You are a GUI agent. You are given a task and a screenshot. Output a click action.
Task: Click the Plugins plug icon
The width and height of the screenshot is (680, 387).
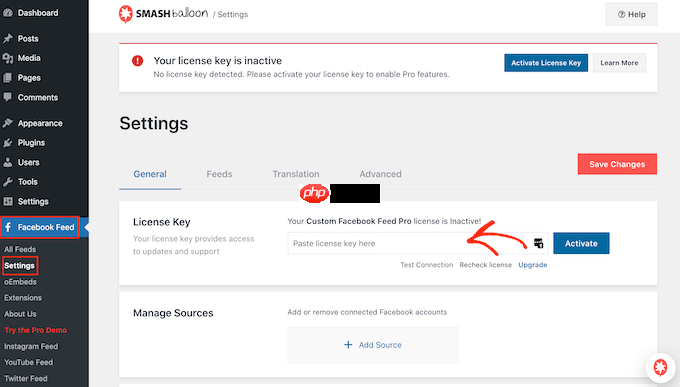click(7, 143)
